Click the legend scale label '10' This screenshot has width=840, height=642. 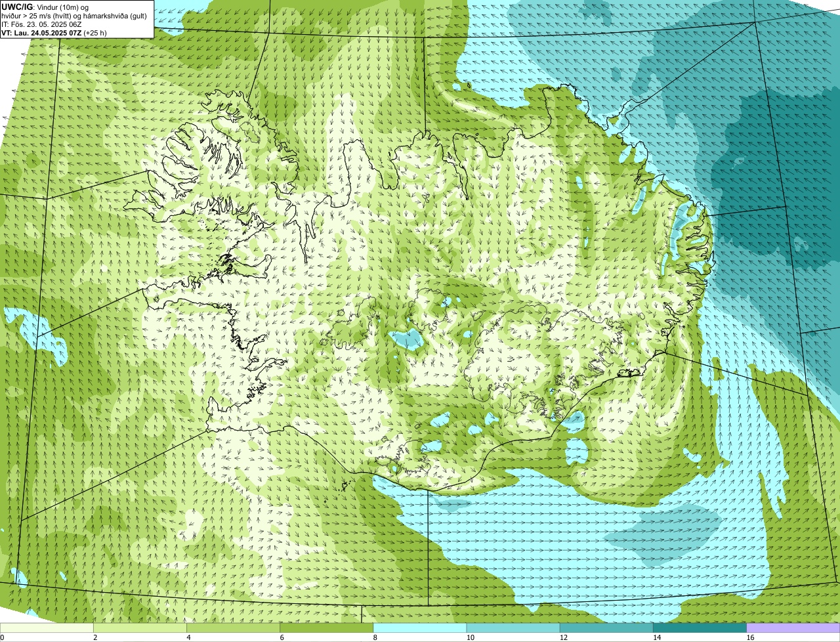click(x=471, y=637)
